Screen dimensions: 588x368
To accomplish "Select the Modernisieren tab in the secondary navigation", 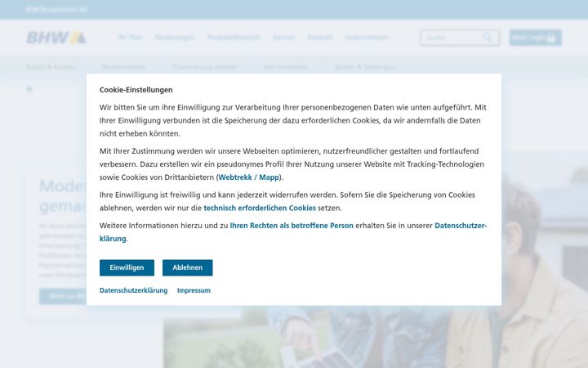I will point(124,67).
